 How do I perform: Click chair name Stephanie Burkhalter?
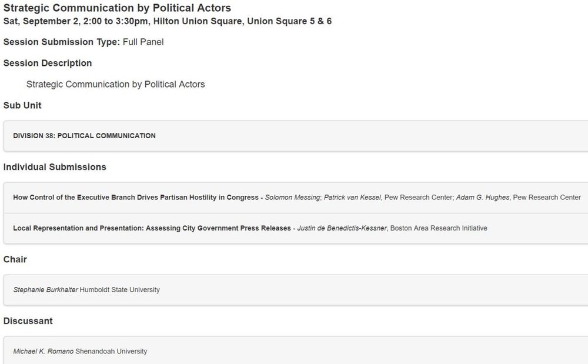click(x=45, y=290)
